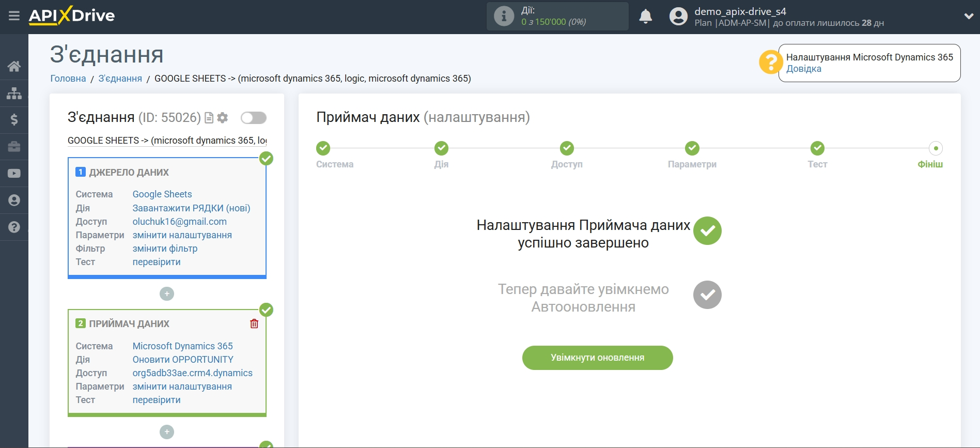Click the user avatar icon

678,17
